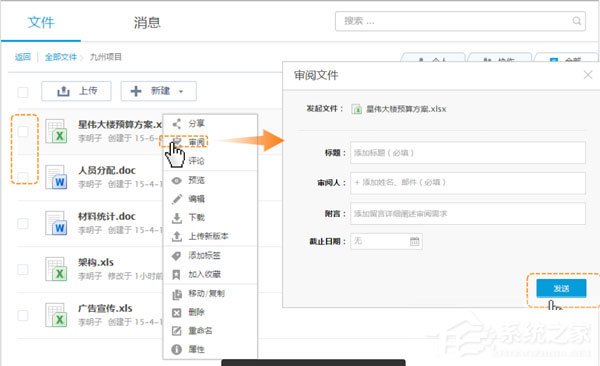600x366 pixels.
Task: Click the bookmark icon for 加入收藏
Action: click(176, 274)
